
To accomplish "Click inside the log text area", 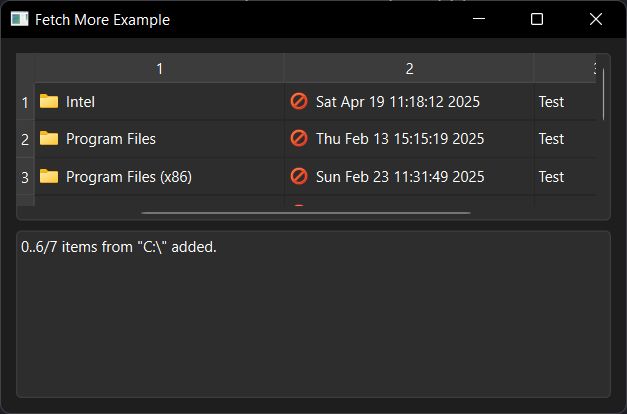I will 313,314.
